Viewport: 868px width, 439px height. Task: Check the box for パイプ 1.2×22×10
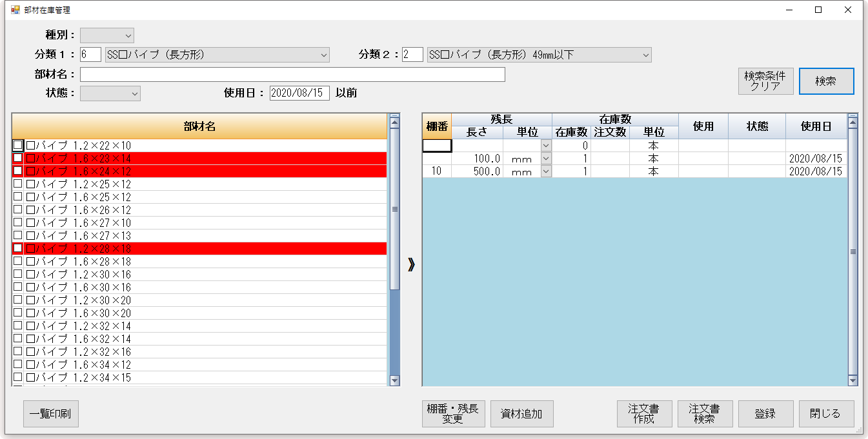18,146
